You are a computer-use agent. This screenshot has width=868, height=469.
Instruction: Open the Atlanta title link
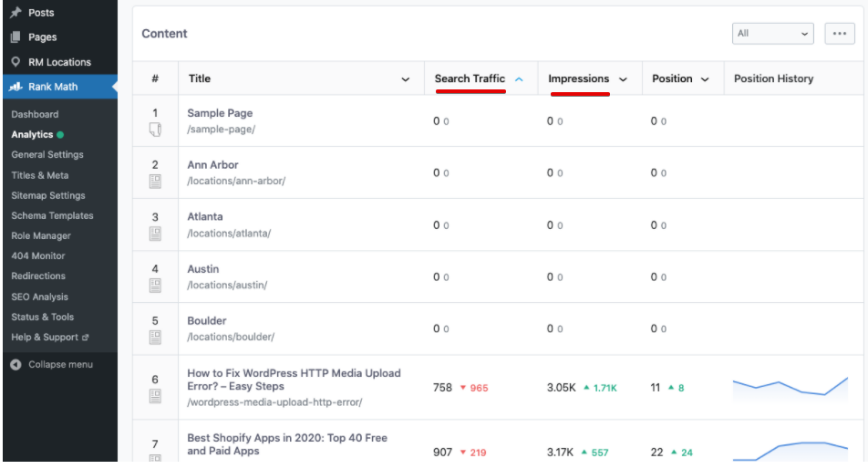pos(205,216)
